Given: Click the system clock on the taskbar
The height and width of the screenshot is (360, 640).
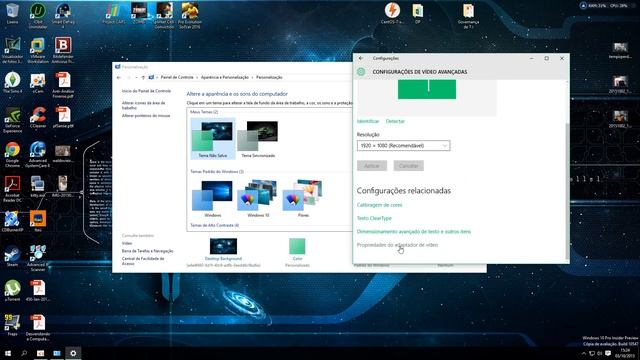Looking at the screenshot, I should [625, 353].
